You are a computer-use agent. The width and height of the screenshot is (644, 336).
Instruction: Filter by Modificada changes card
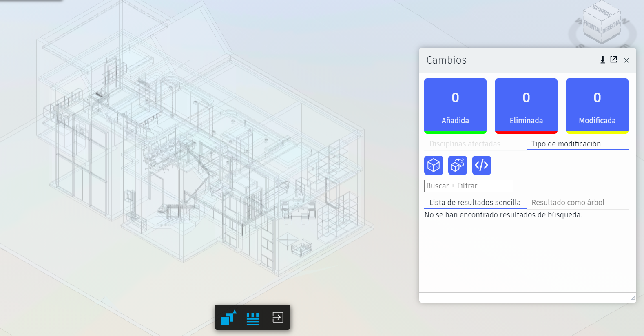point(597,106)
